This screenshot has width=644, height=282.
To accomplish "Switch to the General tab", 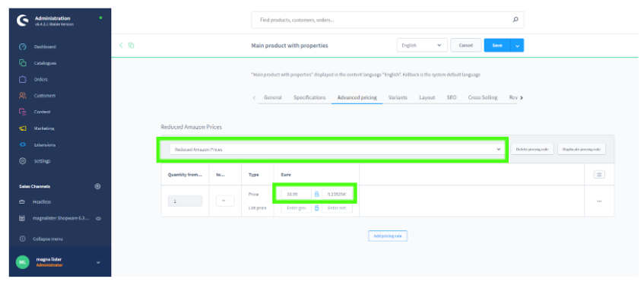I will 273,98.
